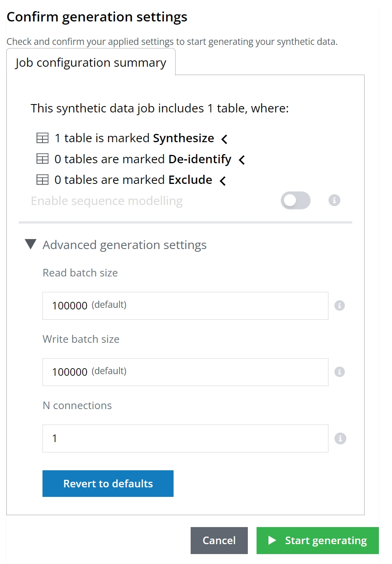This screenshot has width=392, height=564.
Task: Click the table icon beside De-identify row
Action: pyautogui.click(x=42, y=159)
